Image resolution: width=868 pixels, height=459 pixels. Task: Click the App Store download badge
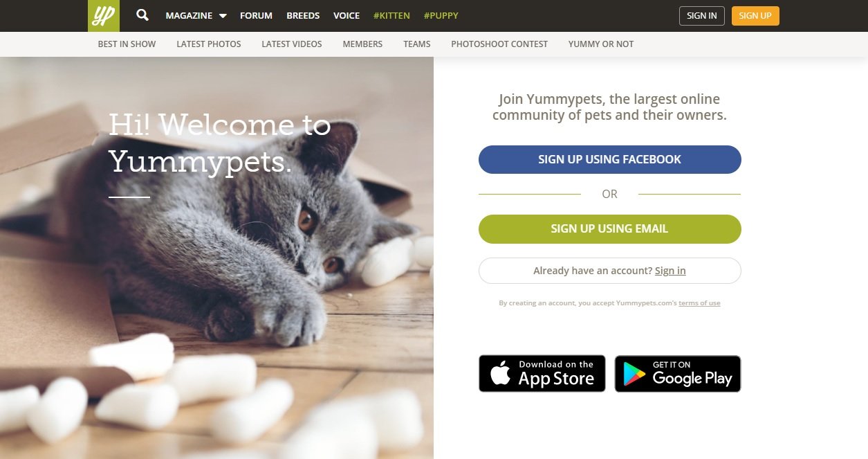point(542,374)
